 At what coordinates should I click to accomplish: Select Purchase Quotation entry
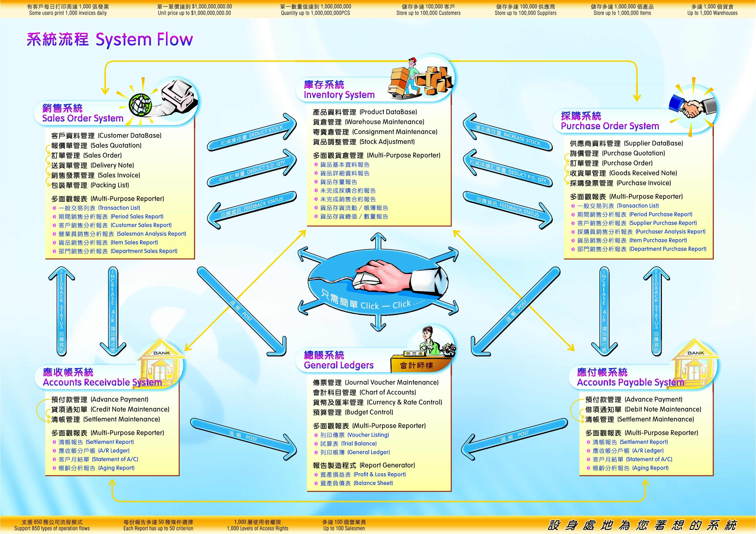(x=617, y=153)
